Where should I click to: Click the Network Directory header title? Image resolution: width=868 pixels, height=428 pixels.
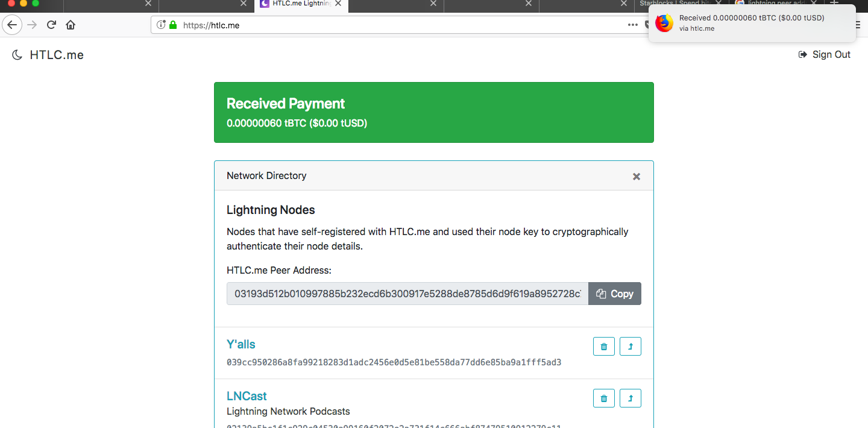tap(266, 176)
